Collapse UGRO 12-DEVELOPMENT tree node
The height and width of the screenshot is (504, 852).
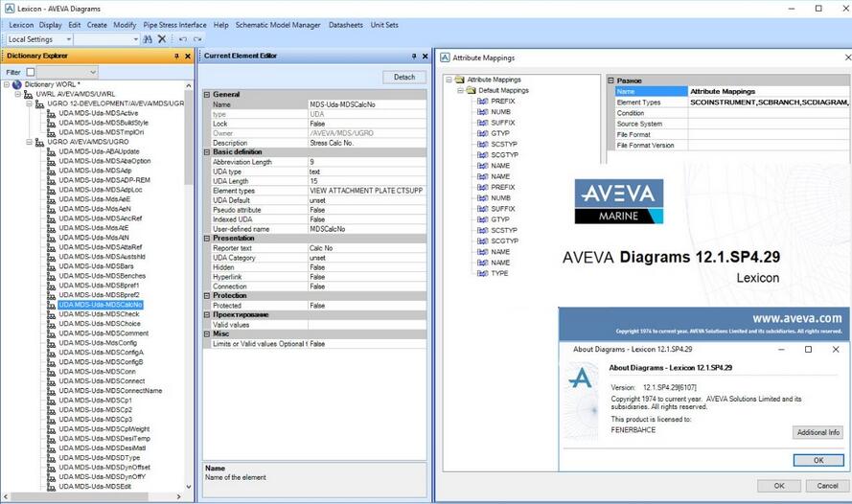[30, 103]
